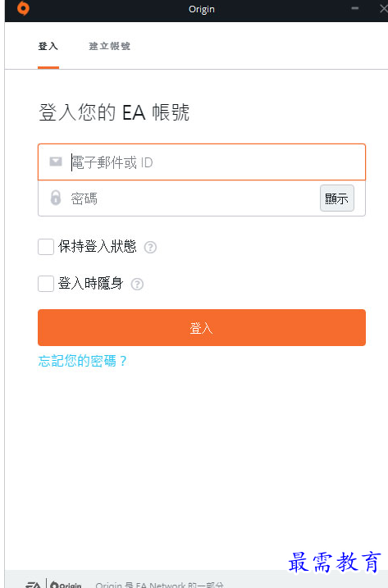Open help icon next to 保持登入狀態
388x588 pixels.
point(150,247)
